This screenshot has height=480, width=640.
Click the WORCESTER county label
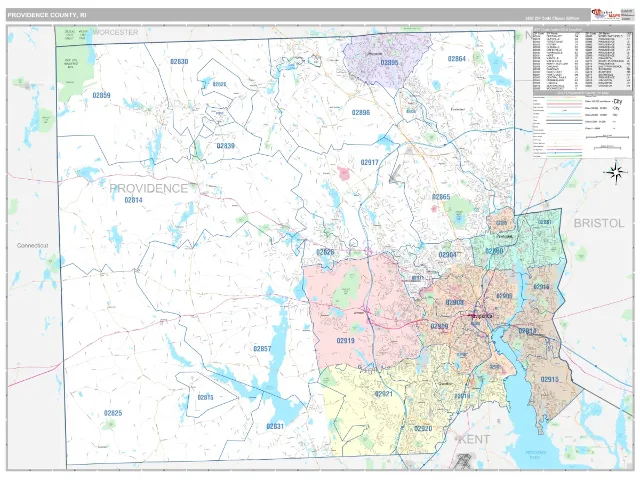[116, 32]
